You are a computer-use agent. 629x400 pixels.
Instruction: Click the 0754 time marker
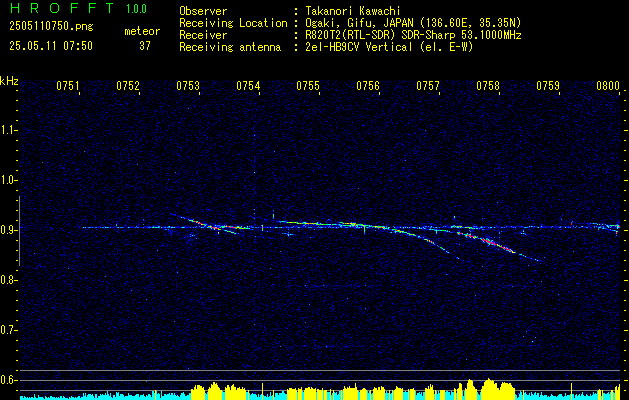click(x=248, y=86)
